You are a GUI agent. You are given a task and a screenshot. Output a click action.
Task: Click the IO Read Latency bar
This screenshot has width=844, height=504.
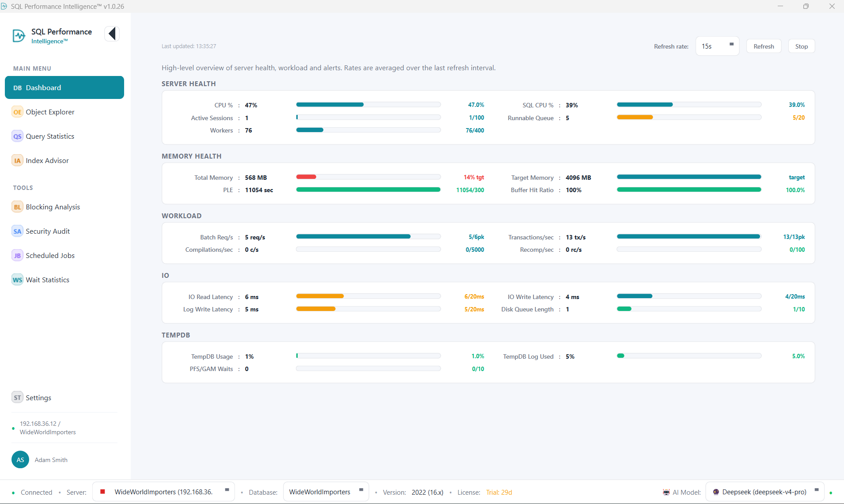[368, 296]
